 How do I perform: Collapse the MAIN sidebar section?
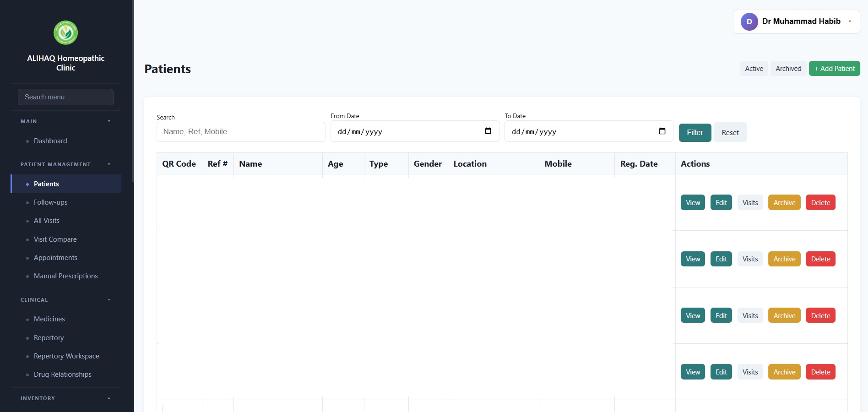pos(65,121)
